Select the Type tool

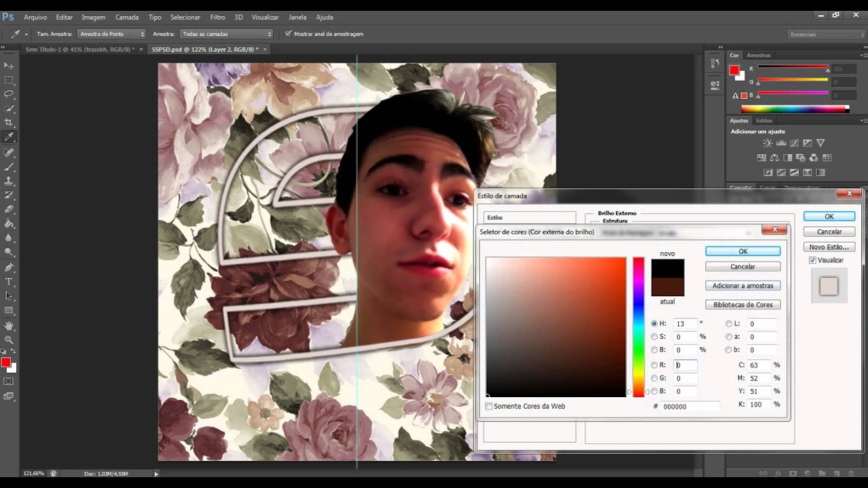pos(9,281)
